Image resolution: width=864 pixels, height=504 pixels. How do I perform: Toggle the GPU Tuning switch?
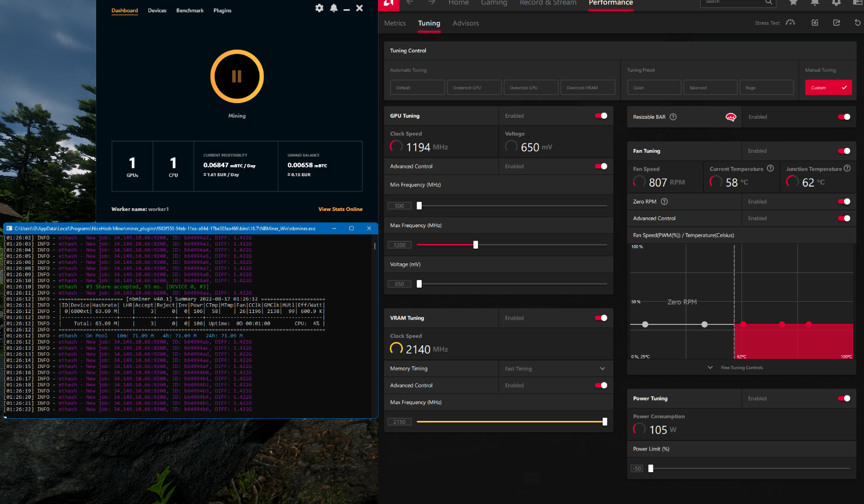[x=601, y=115]
